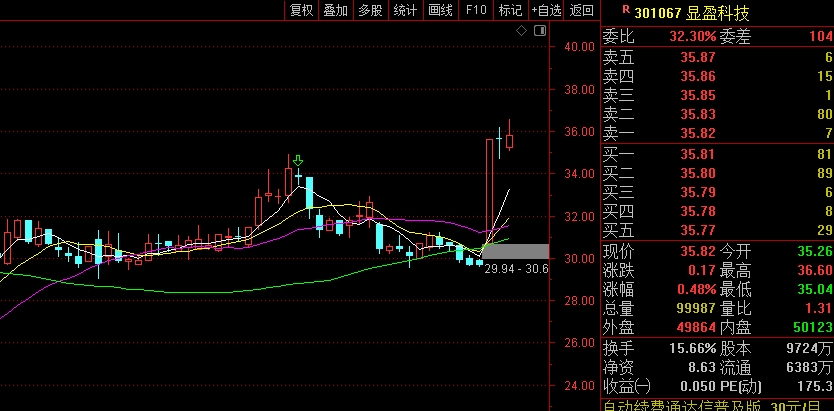Click the red R badge by stock code
Screen dimensions: 834x411
(x=626, y=9)
